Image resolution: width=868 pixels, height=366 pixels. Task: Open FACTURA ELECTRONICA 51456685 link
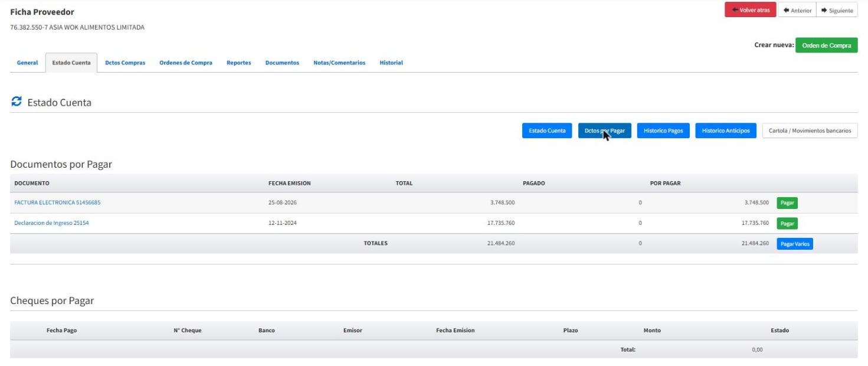(57, 202)
